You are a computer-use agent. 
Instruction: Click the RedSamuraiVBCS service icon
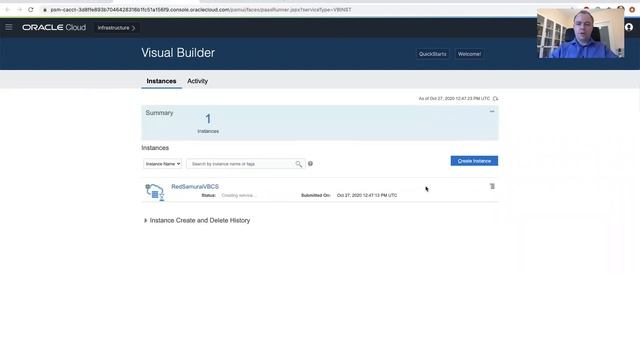[x=155, y=192]
